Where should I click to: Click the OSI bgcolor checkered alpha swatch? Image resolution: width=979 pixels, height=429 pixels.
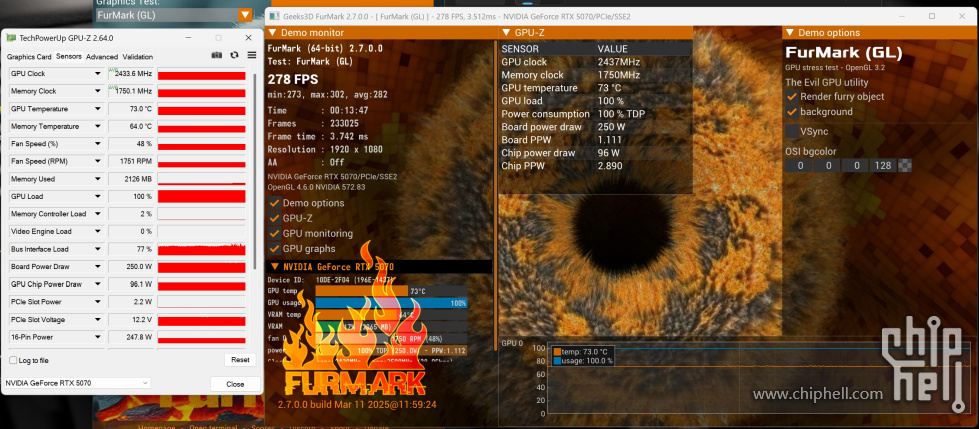(x=905, y=165)
